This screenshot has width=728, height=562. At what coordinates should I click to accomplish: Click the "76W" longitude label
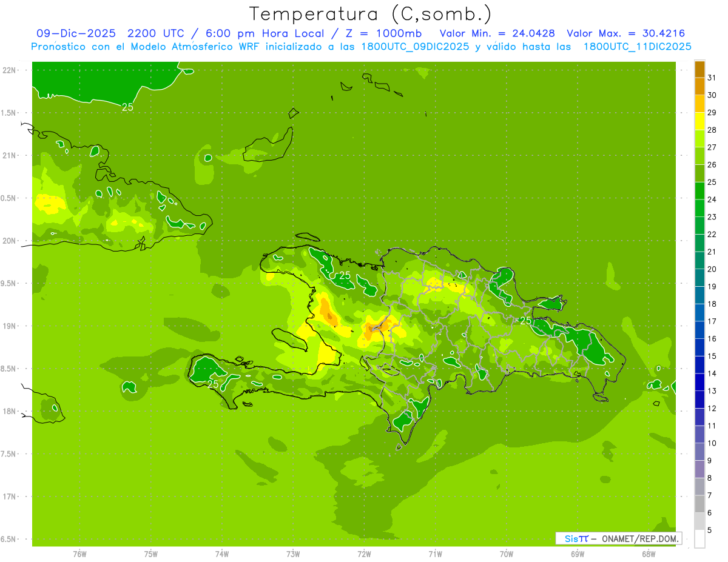coord(79,554)
